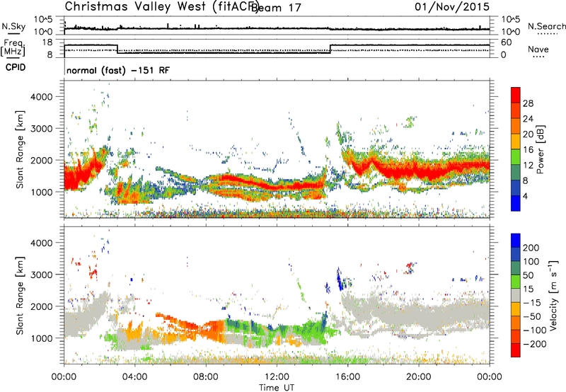The height and width of the screenshot is (392, 566).
Task: Click the '20:00' time axis label
Action: click(x=419, y=377)
